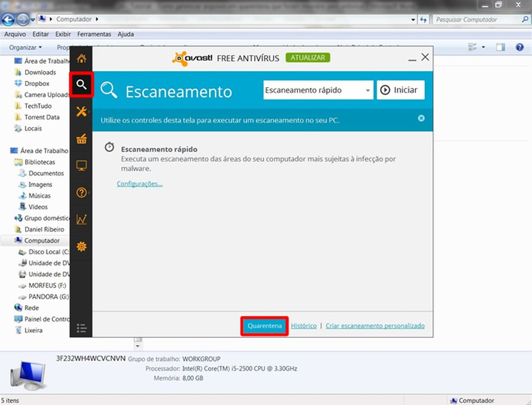Image resolution: width=532 pixels, height=405 pixels.
Task: Dismiss the blue info banner in Avast
Action: point(421,118)
